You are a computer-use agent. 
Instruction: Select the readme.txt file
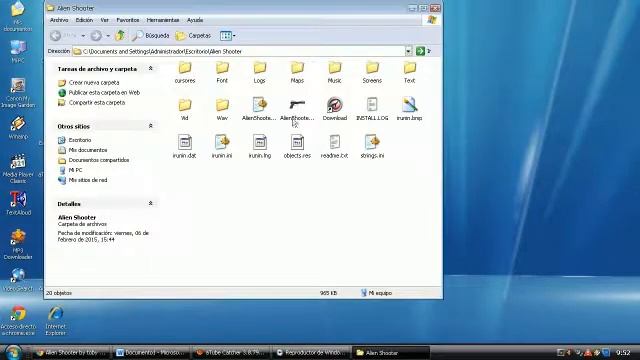(335, 147)
